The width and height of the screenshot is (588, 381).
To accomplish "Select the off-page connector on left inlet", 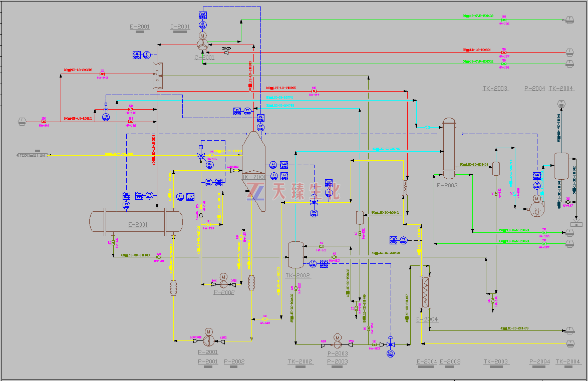I will pyautogui.click(x=22, y=121).
